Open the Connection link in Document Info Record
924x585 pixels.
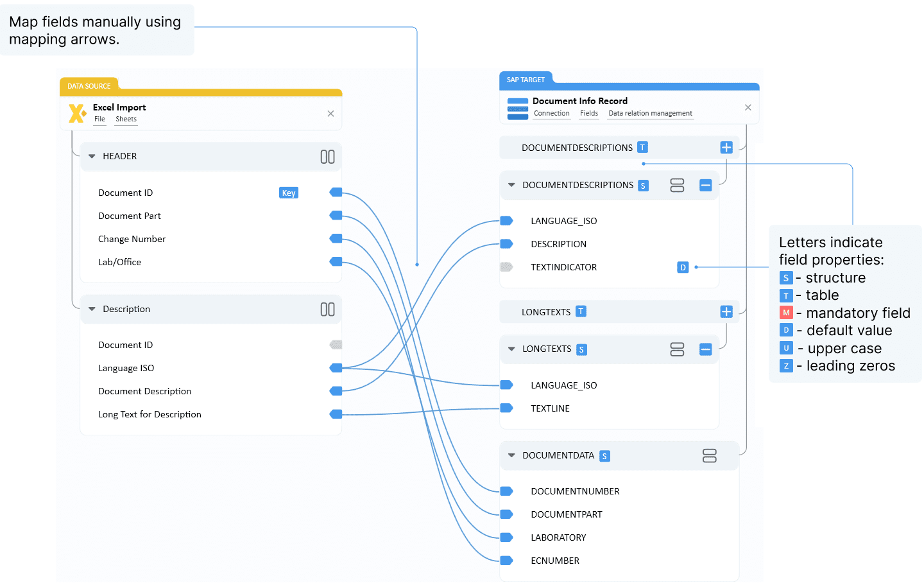551,114
